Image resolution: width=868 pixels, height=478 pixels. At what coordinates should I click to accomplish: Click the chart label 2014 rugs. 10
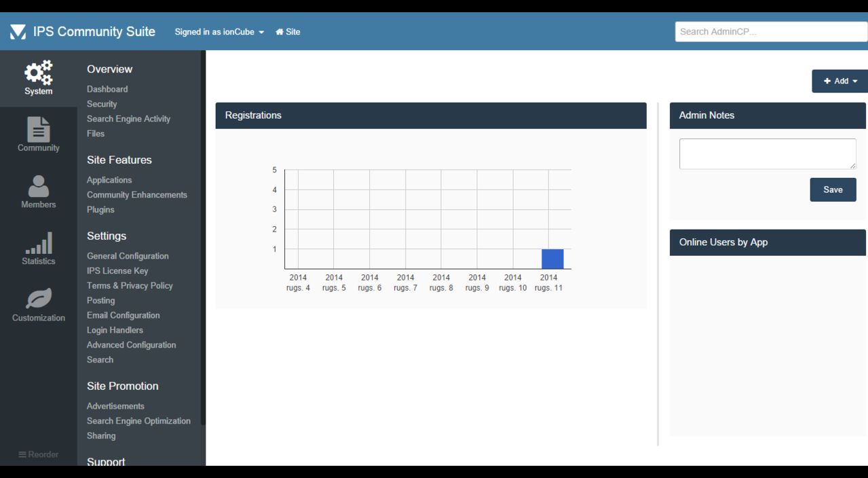pyautogui.click(x=513, y=282)
